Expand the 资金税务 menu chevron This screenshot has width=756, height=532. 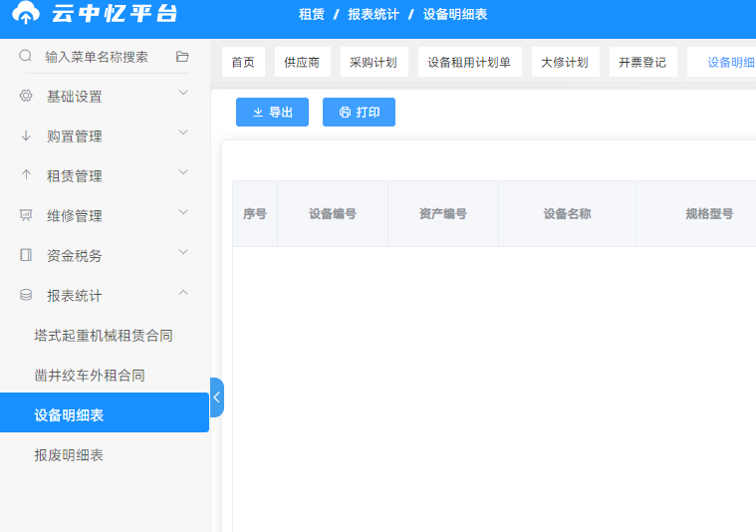pyautogui.click(x=183, y=252)
